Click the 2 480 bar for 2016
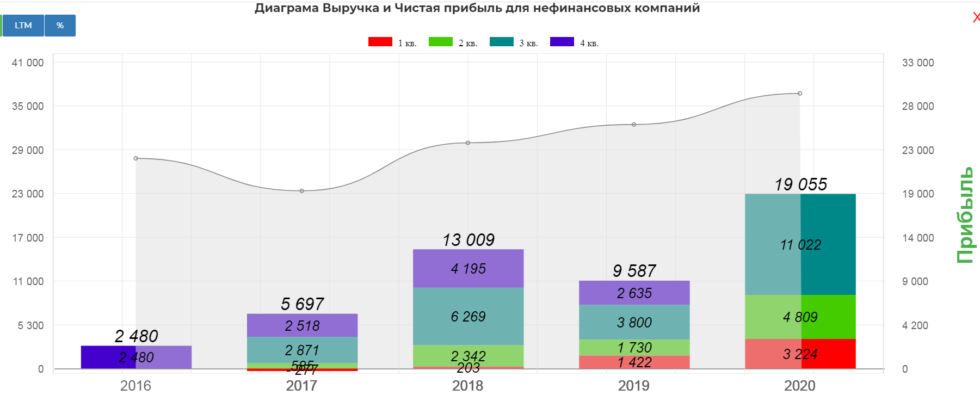The image size is (980, 420). click(136, 357)
